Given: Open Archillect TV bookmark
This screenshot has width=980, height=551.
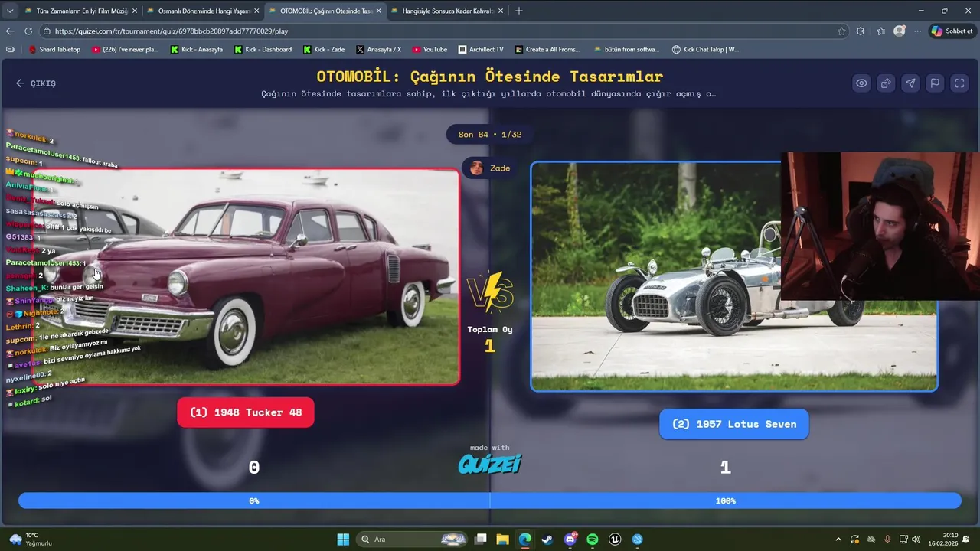Looking at the screenshot, I should pos(481,49).
